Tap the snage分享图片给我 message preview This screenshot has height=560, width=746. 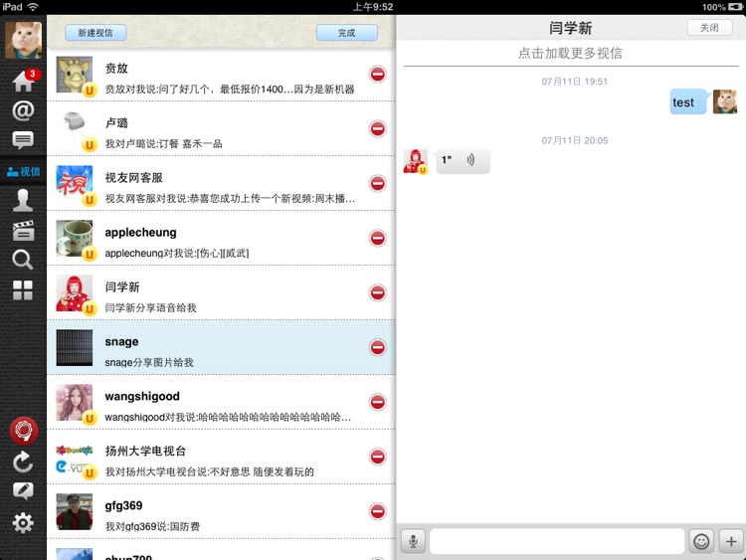pos(149,362)
